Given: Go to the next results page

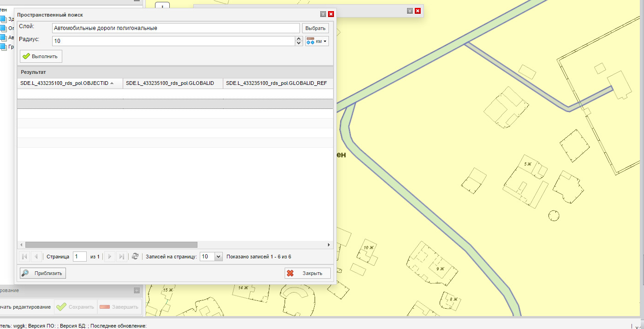Looking at the screenshot, I should click(110, 257).
